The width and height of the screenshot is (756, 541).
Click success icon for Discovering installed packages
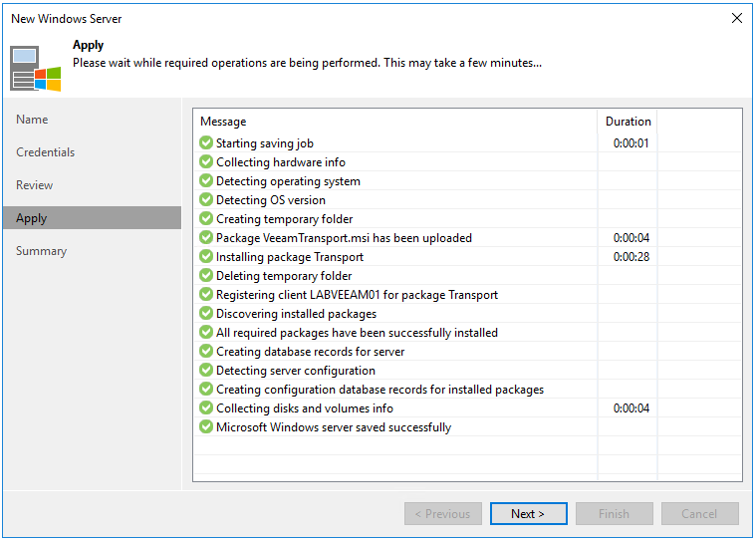coord(206,314)
